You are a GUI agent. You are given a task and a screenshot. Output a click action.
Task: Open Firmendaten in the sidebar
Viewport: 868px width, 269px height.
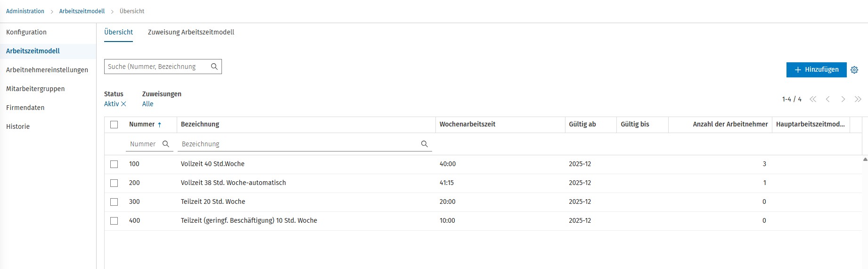coord(25,108)
